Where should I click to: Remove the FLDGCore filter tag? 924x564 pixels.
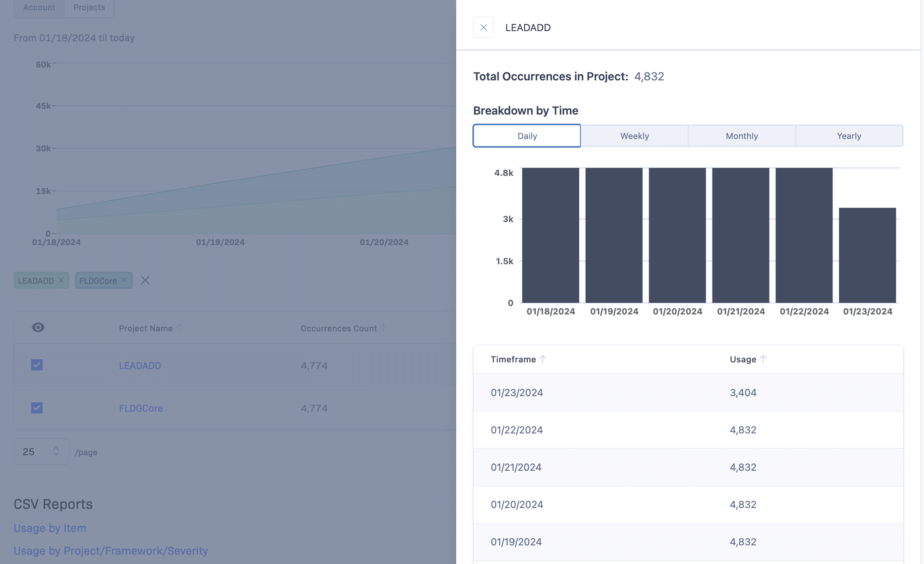(124, 280)
